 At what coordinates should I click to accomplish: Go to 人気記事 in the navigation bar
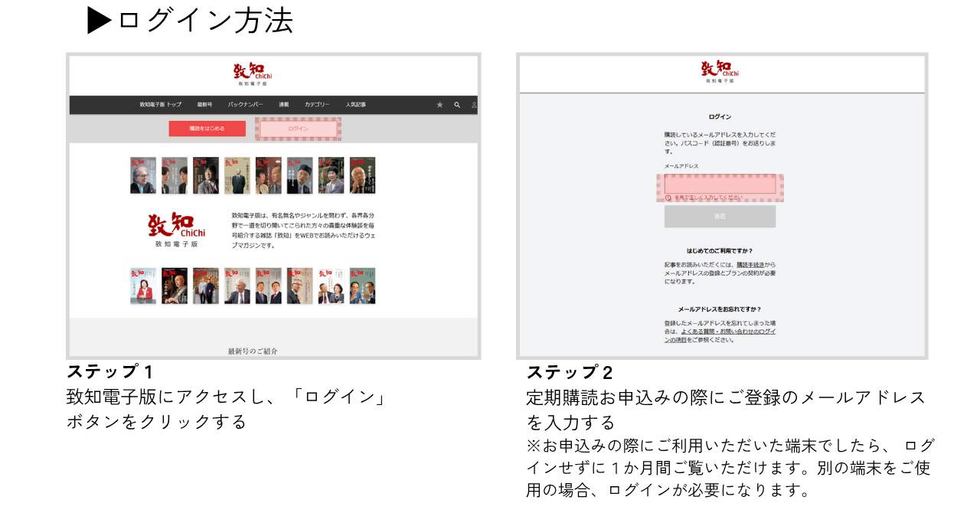[x=355, y=105]
